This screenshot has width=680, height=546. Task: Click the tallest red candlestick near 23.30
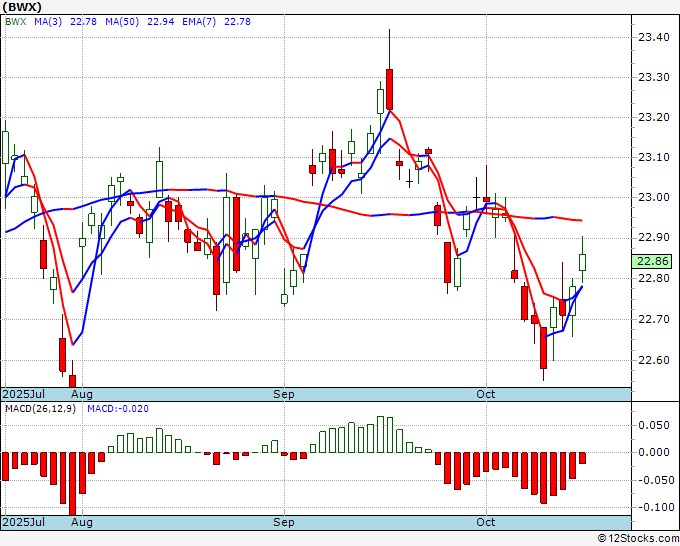tap(389, 89)
